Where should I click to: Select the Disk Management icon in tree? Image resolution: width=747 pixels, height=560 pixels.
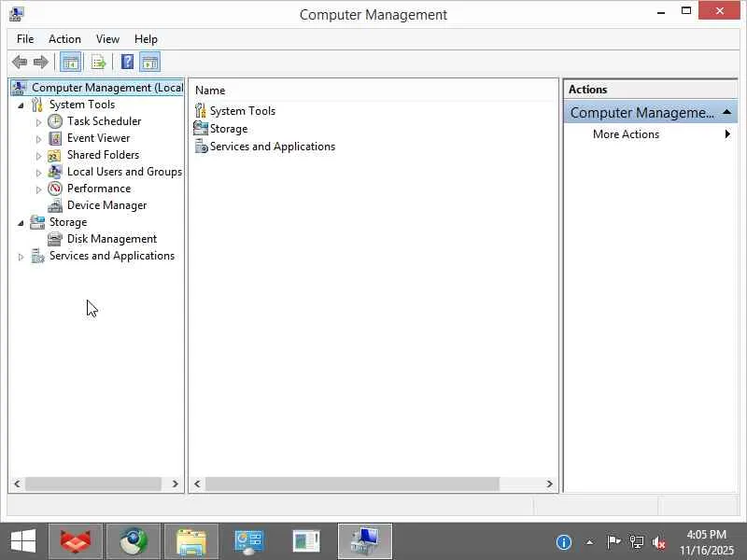click(x=55, y=239)
